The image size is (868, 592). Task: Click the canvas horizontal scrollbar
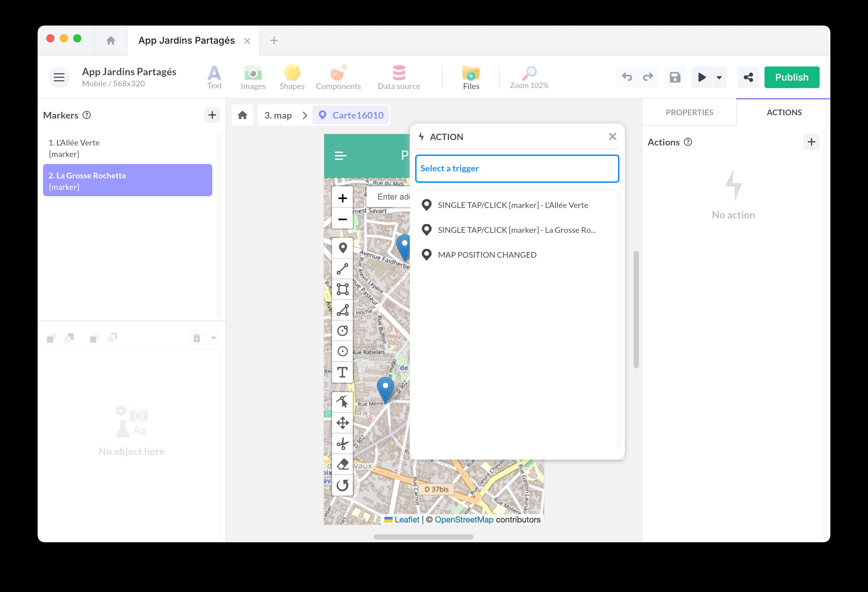pyautogui.click(x=423, y=537)
